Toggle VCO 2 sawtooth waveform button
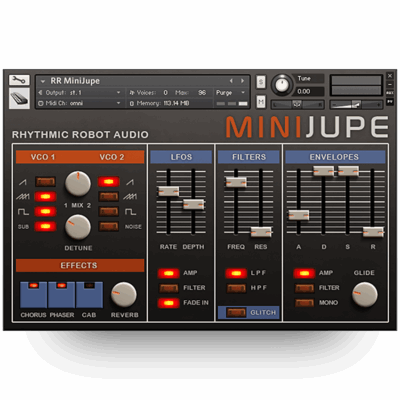 (x=109, y=197)
